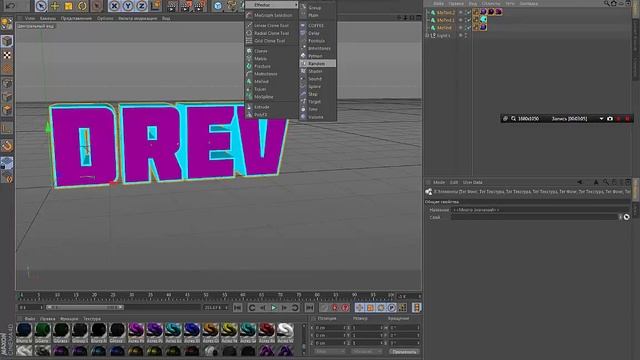Go to end of animation button
This screenshot has height=360, width=640.
point(309,308)
